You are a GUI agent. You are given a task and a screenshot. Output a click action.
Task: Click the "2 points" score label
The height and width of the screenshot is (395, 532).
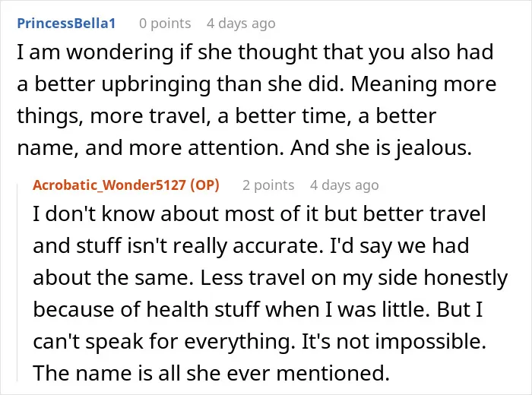268,185
